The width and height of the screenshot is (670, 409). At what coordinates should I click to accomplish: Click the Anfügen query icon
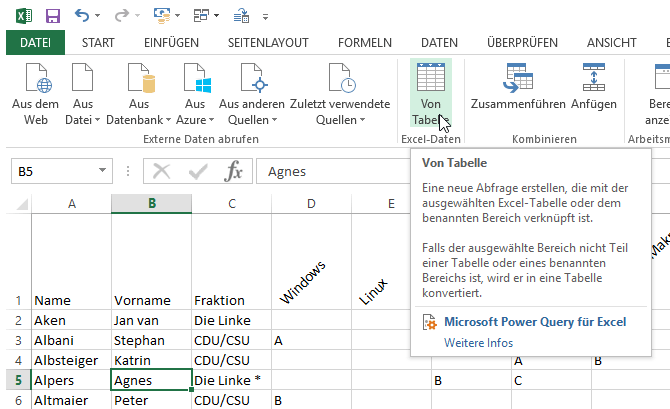594,77
